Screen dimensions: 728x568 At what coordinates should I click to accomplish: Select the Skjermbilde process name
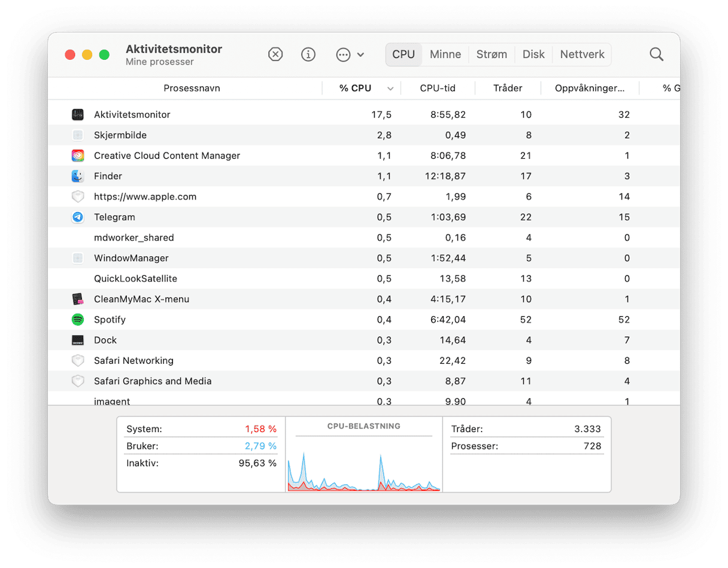click(120, 135)
